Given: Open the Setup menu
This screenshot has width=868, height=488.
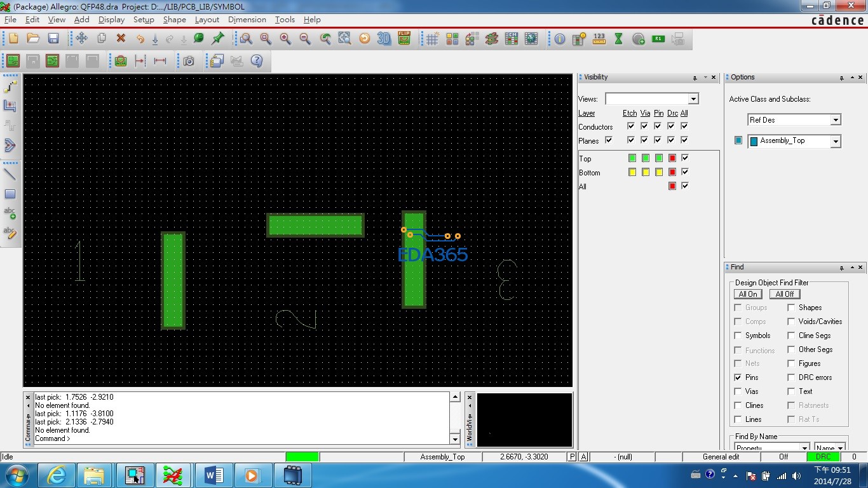Looking at the screenshot, I should (144, 20).
